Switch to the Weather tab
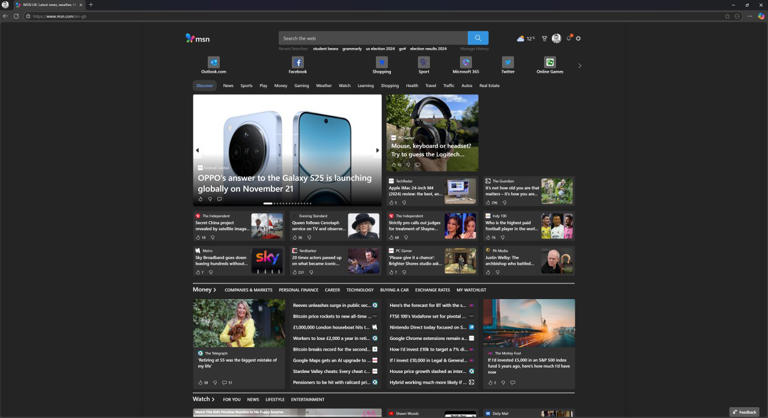The image size is (768, 418). (x=324, y=86)
